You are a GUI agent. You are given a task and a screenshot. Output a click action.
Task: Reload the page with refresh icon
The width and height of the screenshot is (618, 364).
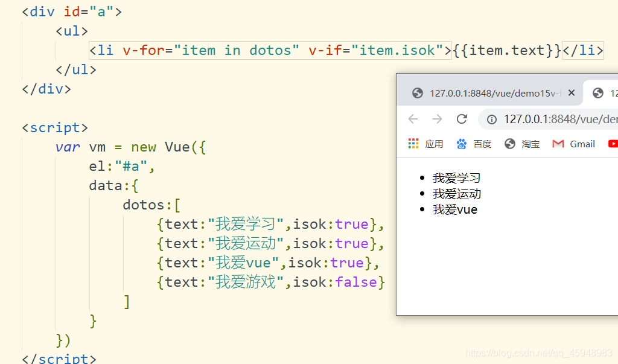(462, 119)
